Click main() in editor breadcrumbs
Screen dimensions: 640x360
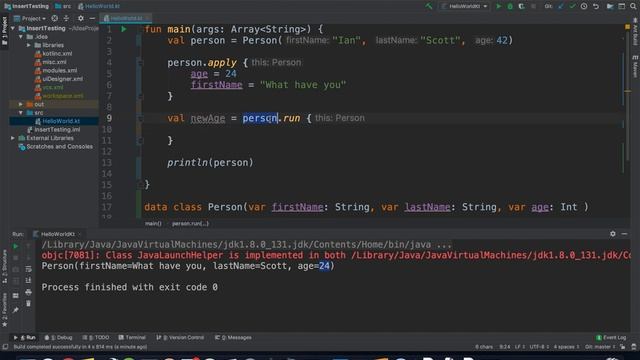pyautogui.click(x=153, y=224)
